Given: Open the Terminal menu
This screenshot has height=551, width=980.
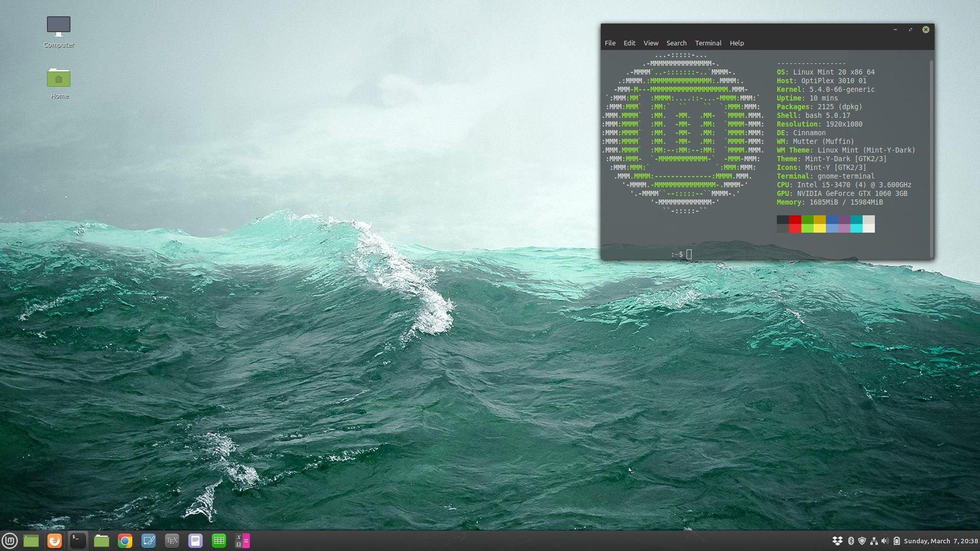Looking at the screenshot, I should pos(708,43).
